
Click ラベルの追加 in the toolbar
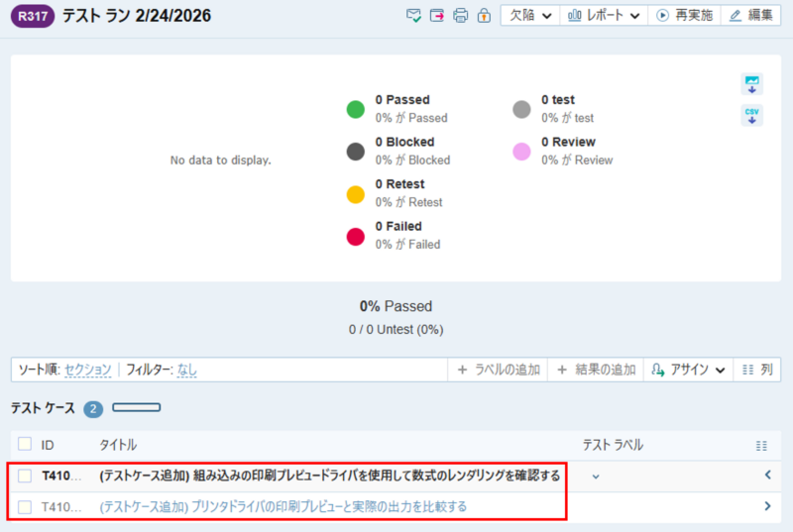pyautogui.click(x=499, y=370)
